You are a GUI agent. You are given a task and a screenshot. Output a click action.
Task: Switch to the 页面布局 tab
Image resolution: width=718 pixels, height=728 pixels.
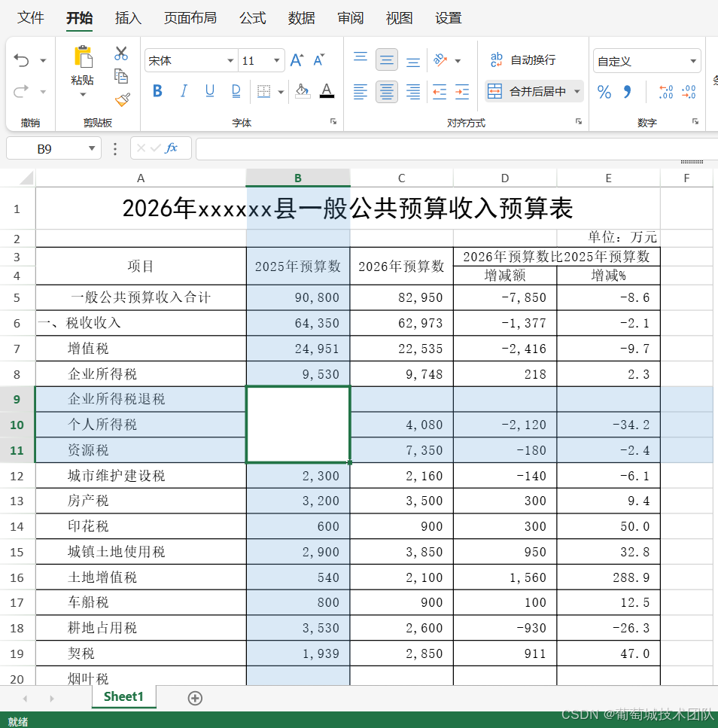click(x=190, y=18)
